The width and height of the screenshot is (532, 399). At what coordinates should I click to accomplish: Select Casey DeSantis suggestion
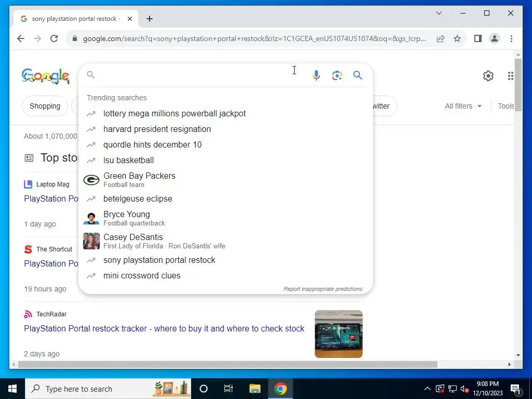tap(225, 241)
